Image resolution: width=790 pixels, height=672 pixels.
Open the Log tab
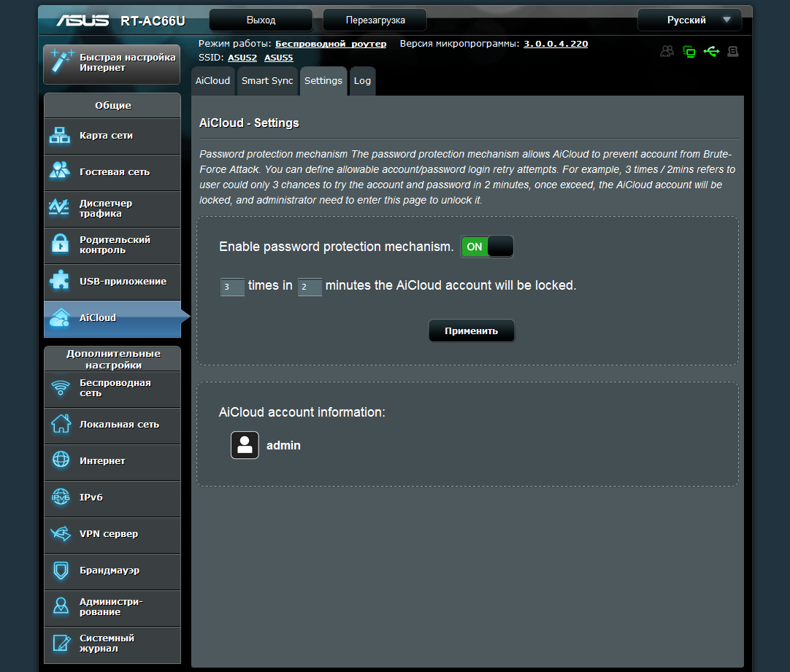pyautogui.click(x=362, y=81)
